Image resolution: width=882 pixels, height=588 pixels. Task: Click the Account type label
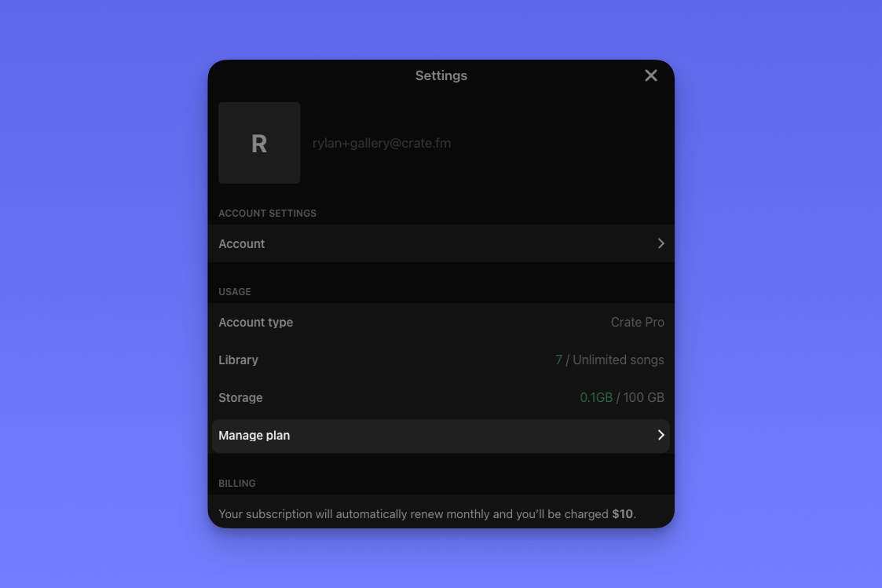(255, 322)
